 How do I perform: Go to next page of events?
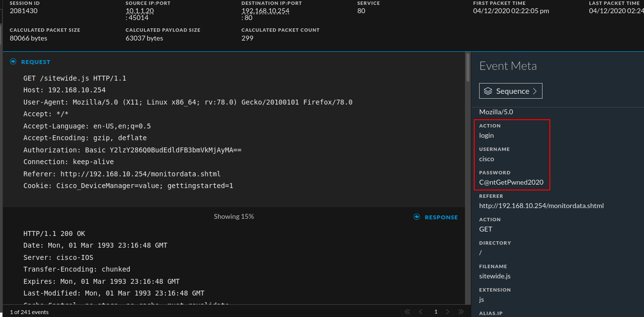[448, 312]
